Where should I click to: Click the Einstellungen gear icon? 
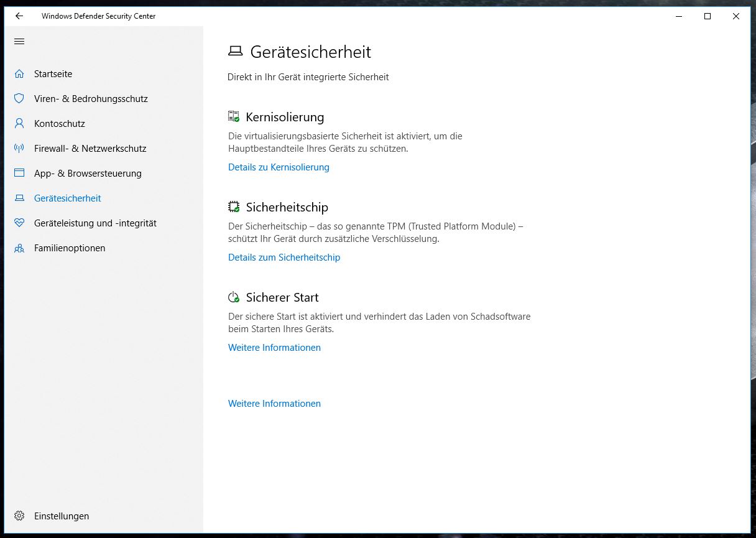click(19, 516)
